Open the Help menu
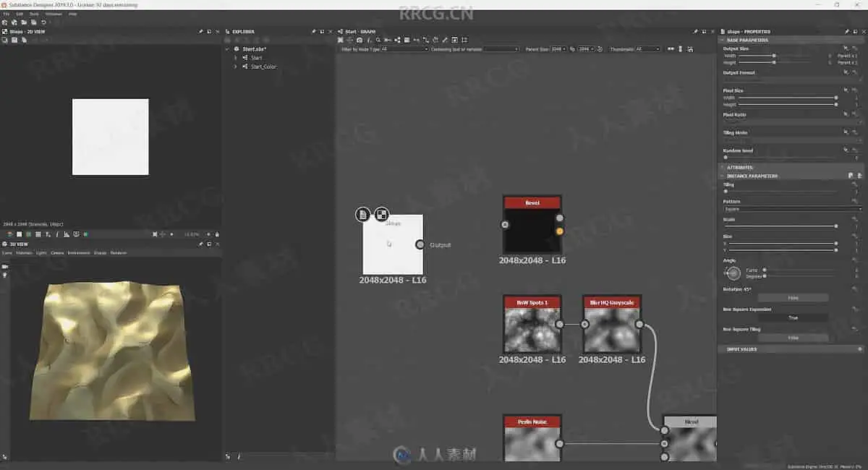The height and width of the screenshot is (470, 868). coord(72,14)
